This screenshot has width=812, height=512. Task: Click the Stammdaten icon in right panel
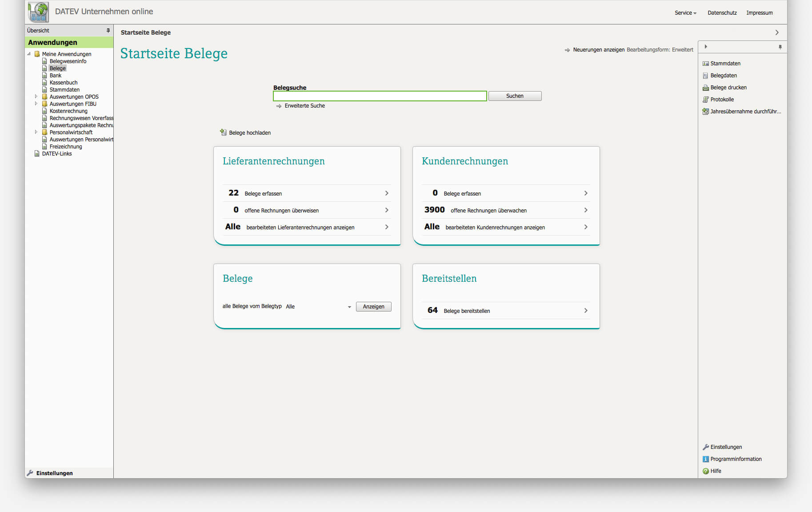click(x=705, y=64)
